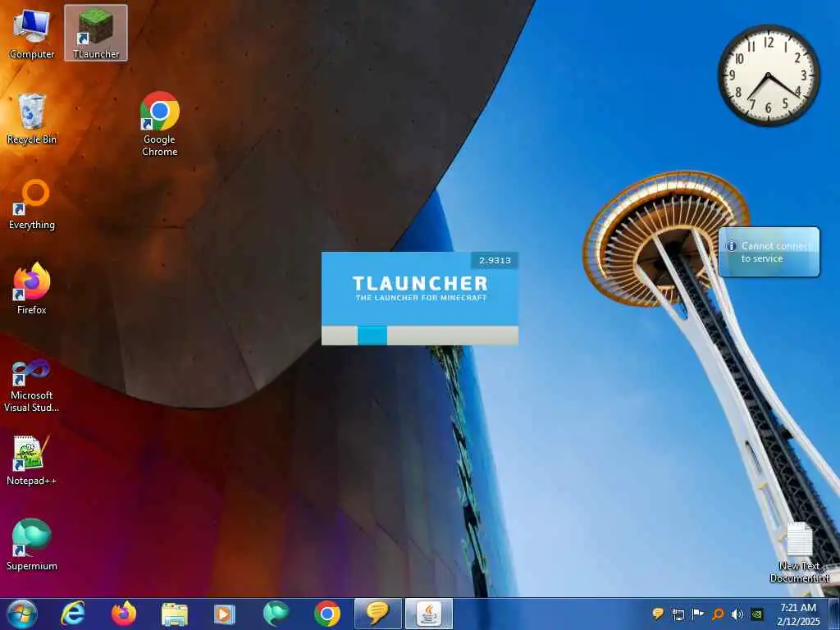Click the TLauncher splash screen logo

420,288
